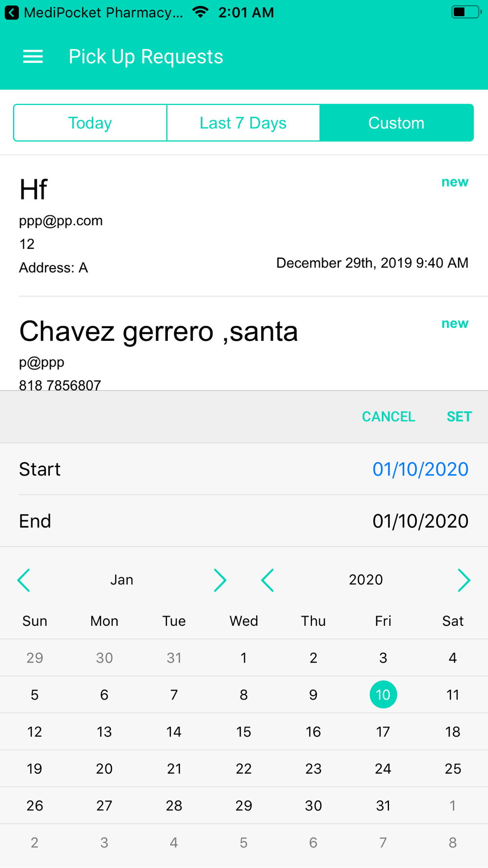Open the hamburger navigation menu
The image size is (488, 868).
[x=33, y=57]
